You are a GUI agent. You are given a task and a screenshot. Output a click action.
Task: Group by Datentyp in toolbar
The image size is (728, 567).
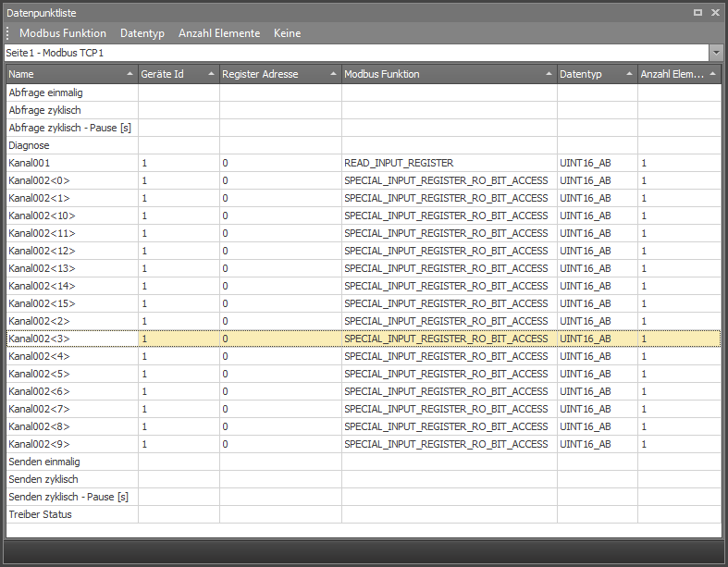point(142,33)
